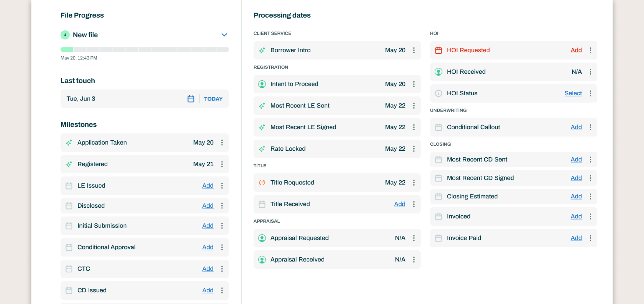Add a date for Title Received

(x=400, y=204)
